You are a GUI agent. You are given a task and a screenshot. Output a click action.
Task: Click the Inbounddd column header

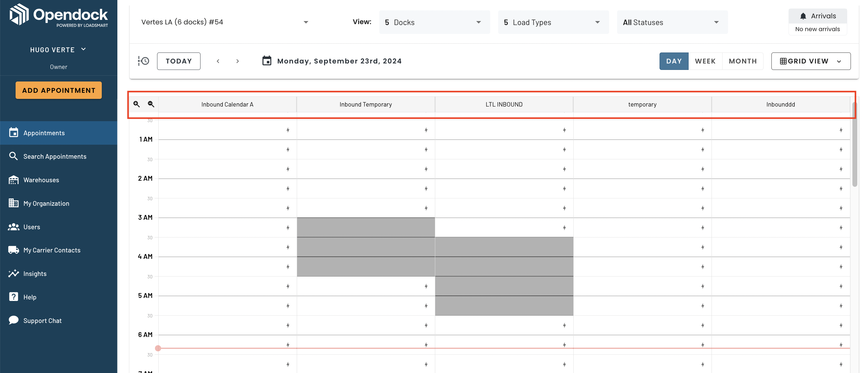[781, 104]
